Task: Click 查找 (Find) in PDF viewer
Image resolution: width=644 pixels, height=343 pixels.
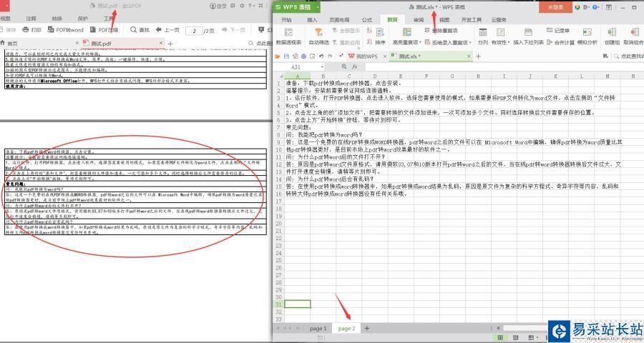Action: tap(140, 30)
